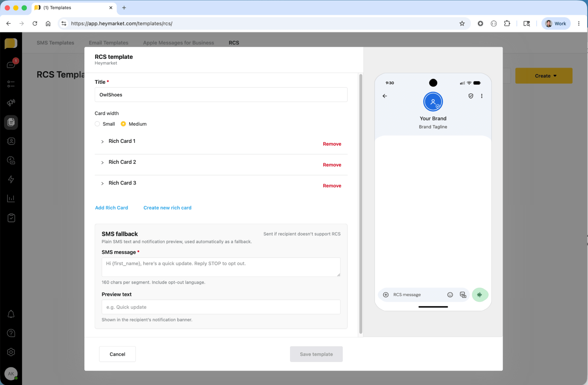
Task: Remove Rich Card 1
Action: (332, 144)
